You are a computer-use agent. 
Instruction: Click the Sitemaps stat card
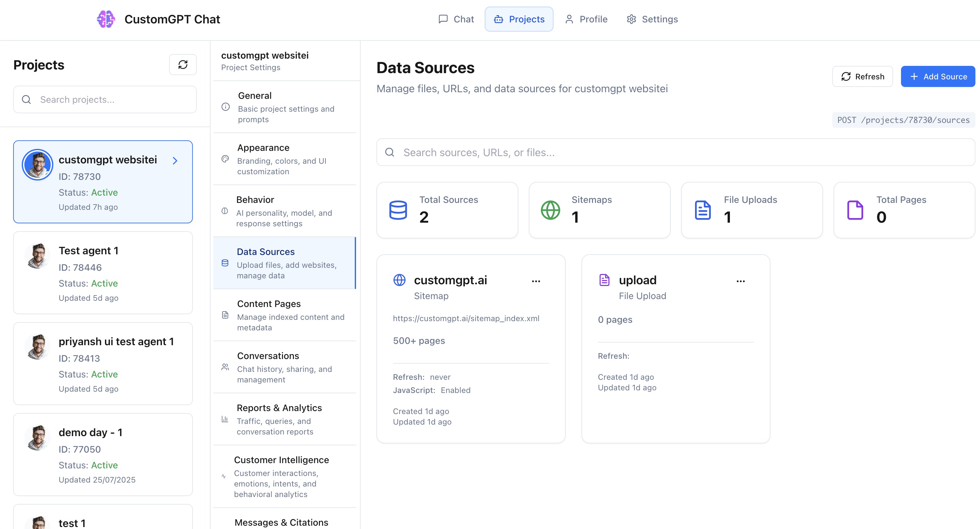(600, 210)
